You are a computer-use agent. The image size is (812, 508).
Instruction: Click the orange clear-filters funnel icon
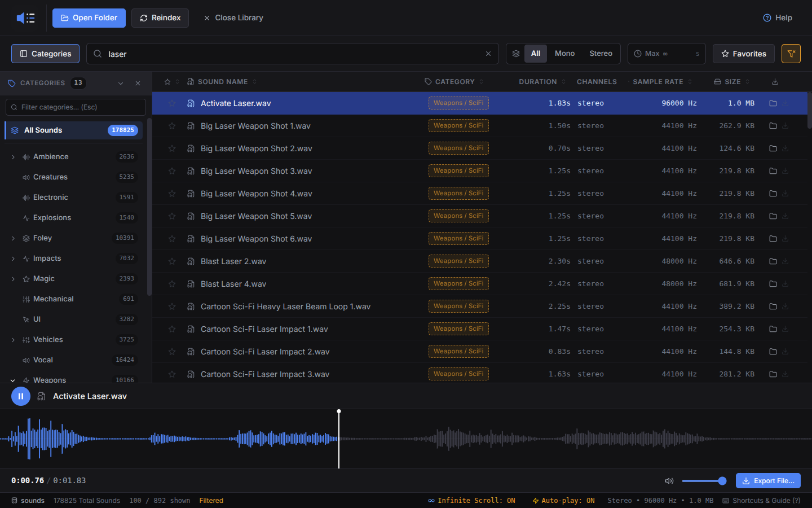click(x=791, y=54)
